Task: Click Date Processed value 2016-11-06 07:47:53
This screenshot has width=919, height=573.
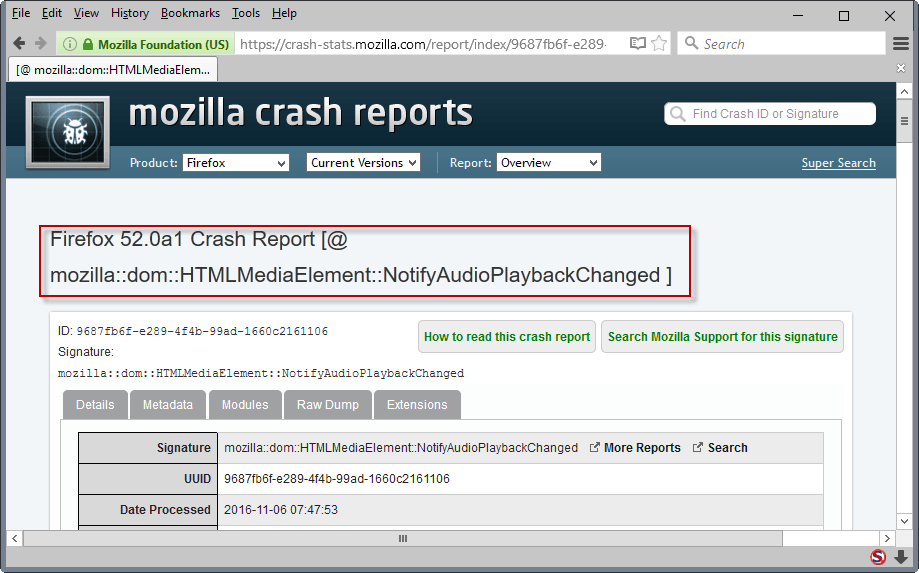Action: (x=281, y=510)
